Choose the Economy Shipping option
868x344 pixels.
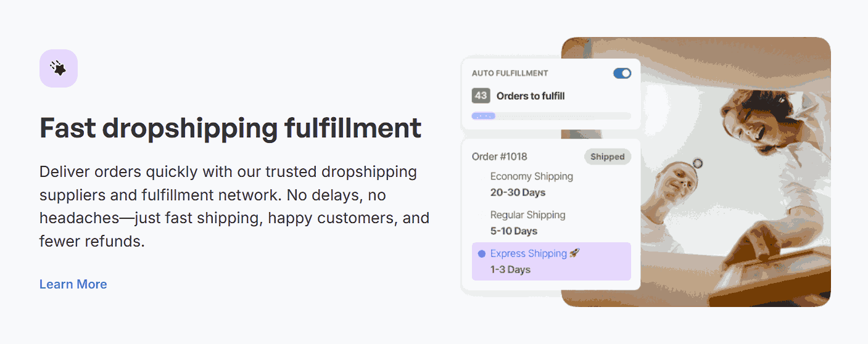pos(531,176)
